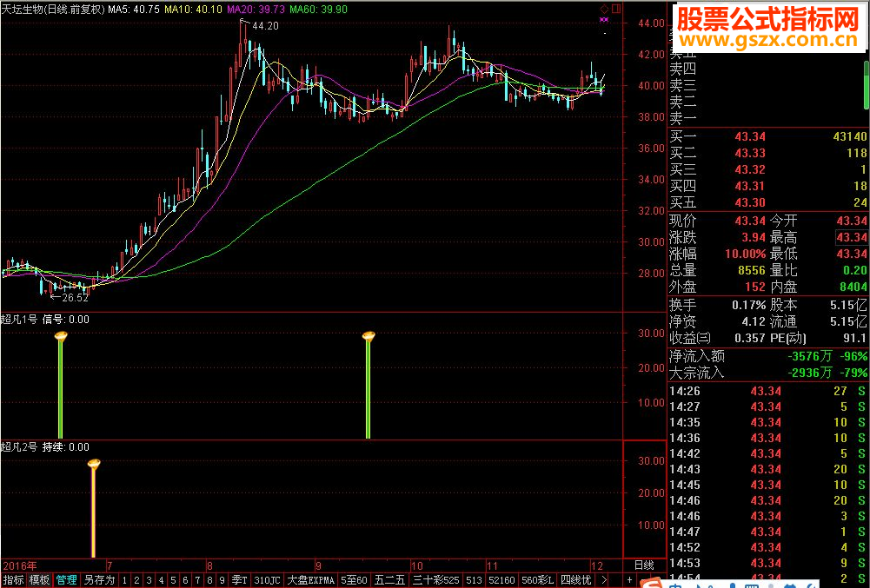Viewport: 870px width, 588px height.
Task: Select the highlighted 管理 tab
Action: click(x=67, y=580)
